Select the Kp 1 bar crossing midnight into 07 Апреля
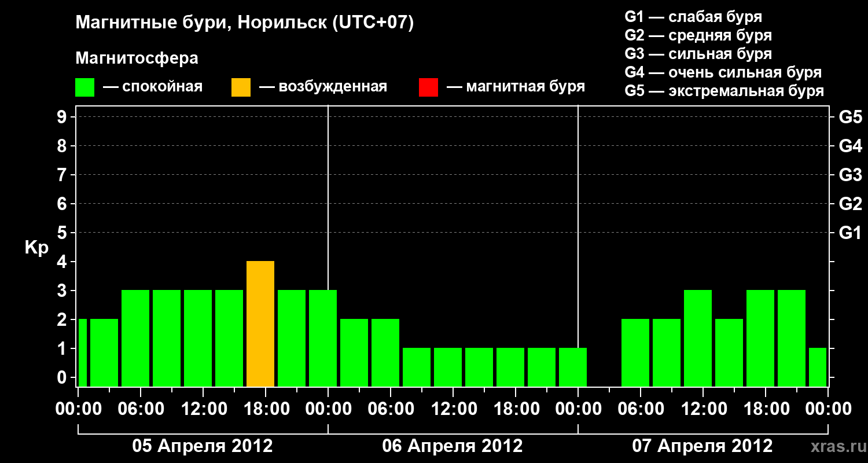The height and width of the screenshot is (463, 868). click(x=573, y=367)
